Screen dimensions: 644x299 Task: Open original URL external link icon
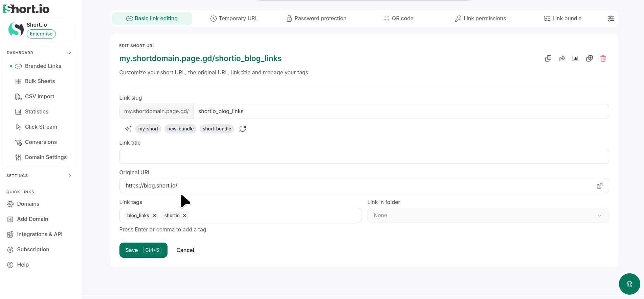pos(600,186)
